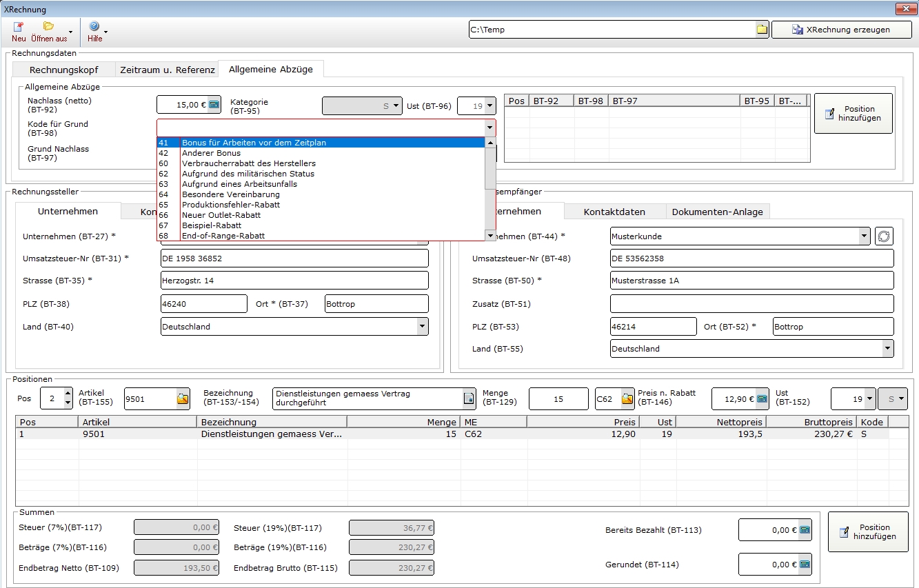Click calculator icon in Gerundet field
Viewport: 919px width, 588px height.
click(804, 565)
